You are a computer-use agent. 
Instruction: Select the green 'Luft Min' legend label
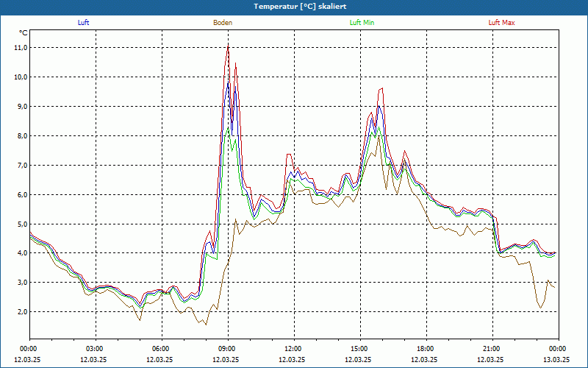point(362,23)
